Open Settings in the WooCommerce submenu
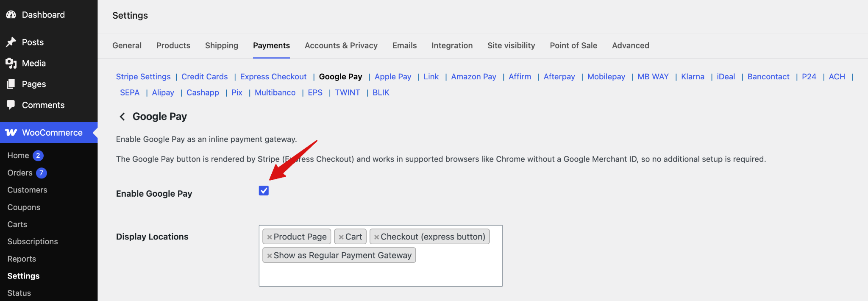This screenshot has width=868, height=301. point(23,276)
